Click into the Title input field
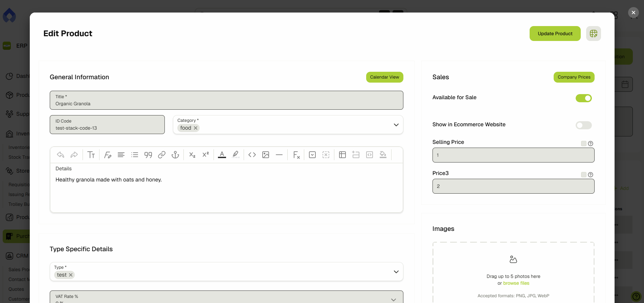 coord(226,104)
